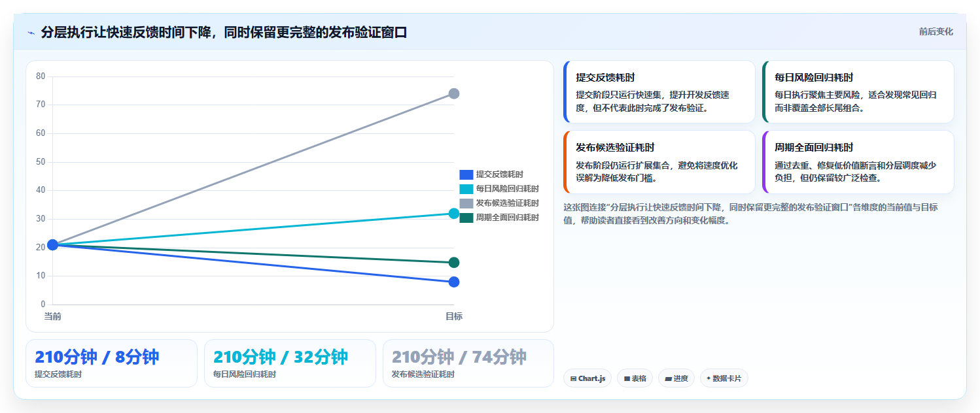Click the 发布候选验证耗时 legend label
The image size is (980, 413).
pyautogui.click(x=507, y=203)
